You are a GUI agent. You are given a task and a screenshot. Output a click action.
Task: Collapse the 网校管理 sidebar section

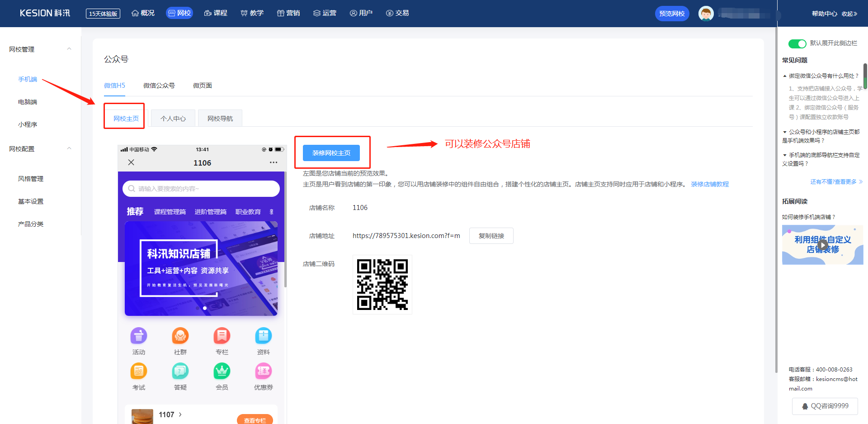coord(69,49)
